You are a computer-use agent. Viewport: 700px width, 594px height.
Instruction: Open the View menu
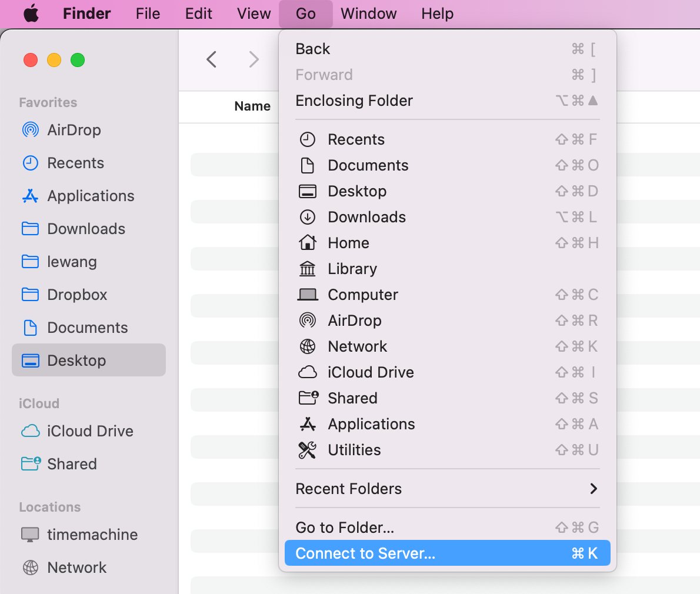click(254, 14)
